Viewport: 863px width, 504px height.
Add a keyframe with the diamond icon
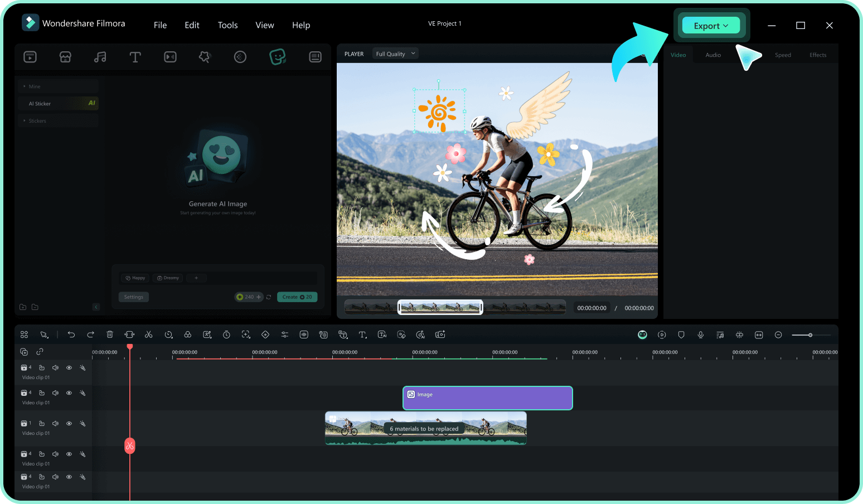coord(265,335)
